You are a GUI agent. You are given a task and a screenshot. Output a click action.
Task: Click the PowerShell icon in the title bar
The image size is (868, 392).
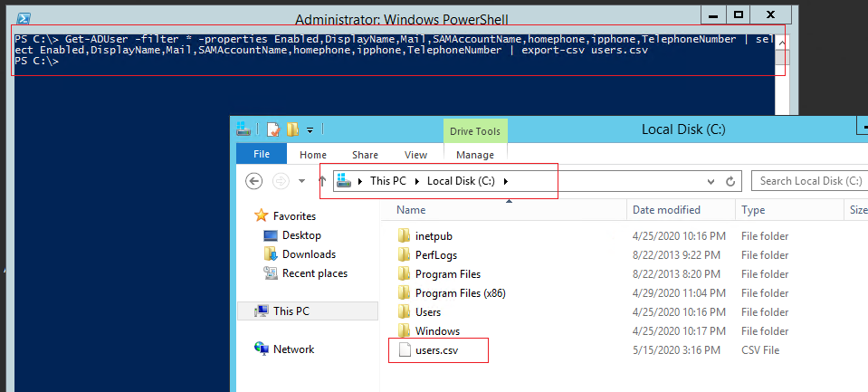(x=24, y=19)
